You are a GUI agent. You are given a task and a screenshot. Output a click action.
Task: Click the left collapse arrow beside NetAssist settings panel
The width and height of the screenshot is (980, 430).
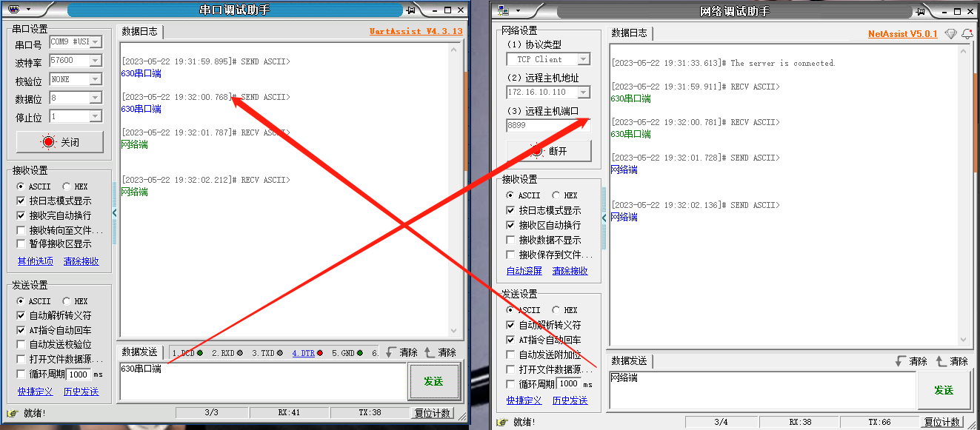604,218
